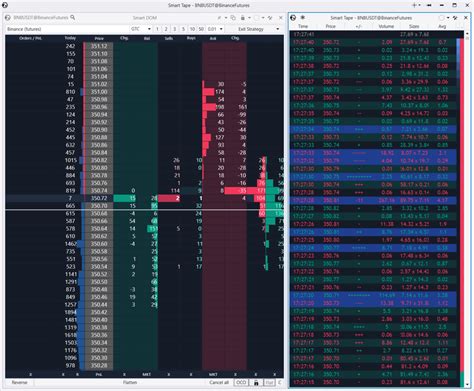
Task: Click the Price column header in Smart DOM
Action: tap(99, 38)
